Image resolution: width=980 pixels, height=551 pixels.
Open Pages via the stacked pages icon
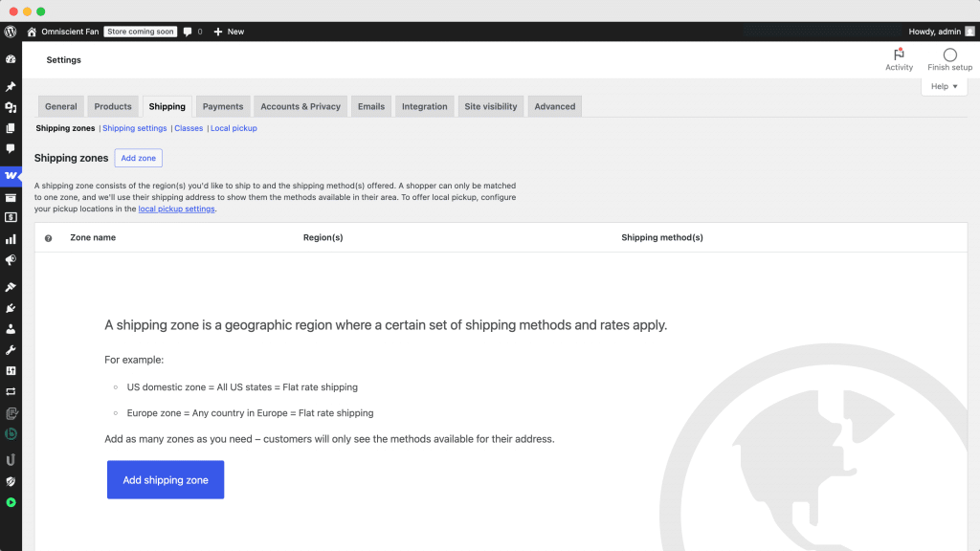[11, 128]
